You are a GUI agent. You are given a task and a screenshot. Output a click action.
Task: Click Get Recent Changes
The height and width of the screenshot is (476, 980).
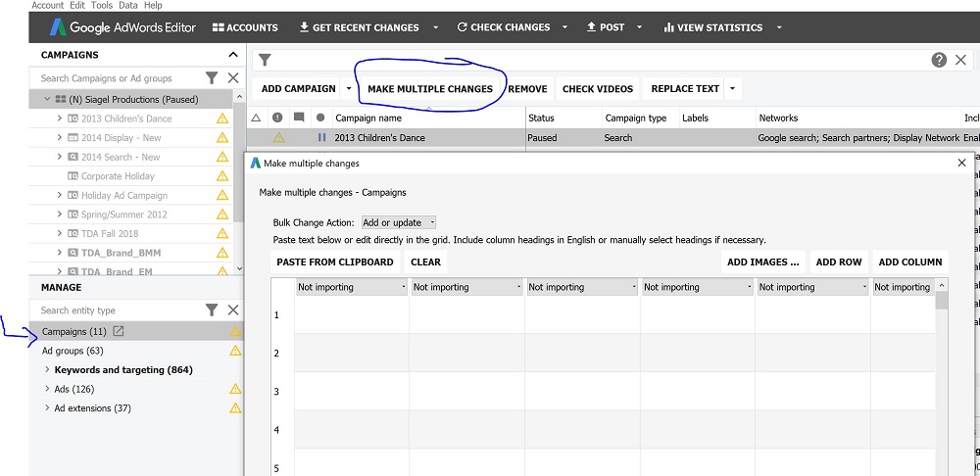point(360,27)
